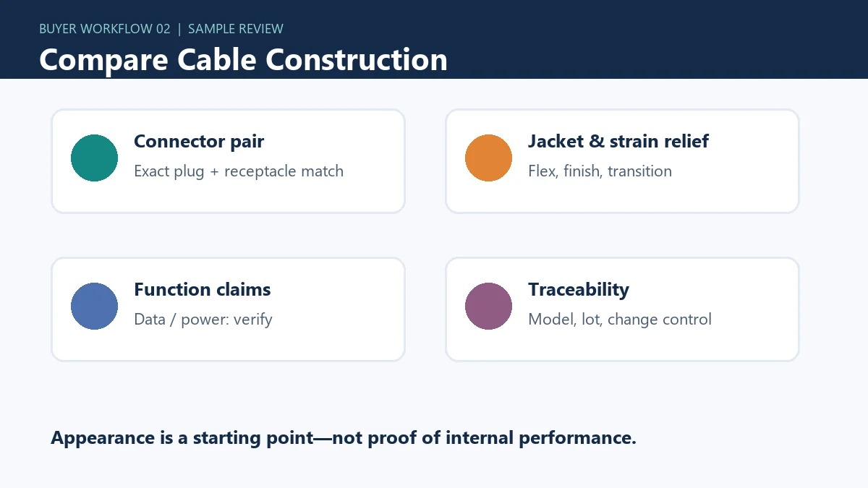Click the purple circle beside Traceability

(488, 306)
